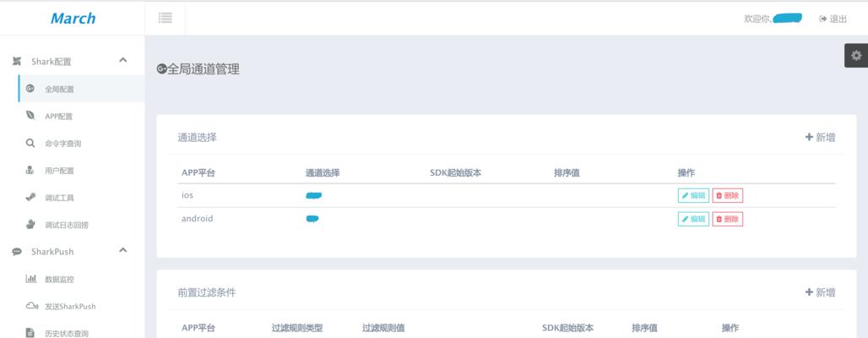Image resolution: width=868 pixels, height=338 pixels.
Task: Collapse the Shark配置 menu chevron
Action: point(123,60)
